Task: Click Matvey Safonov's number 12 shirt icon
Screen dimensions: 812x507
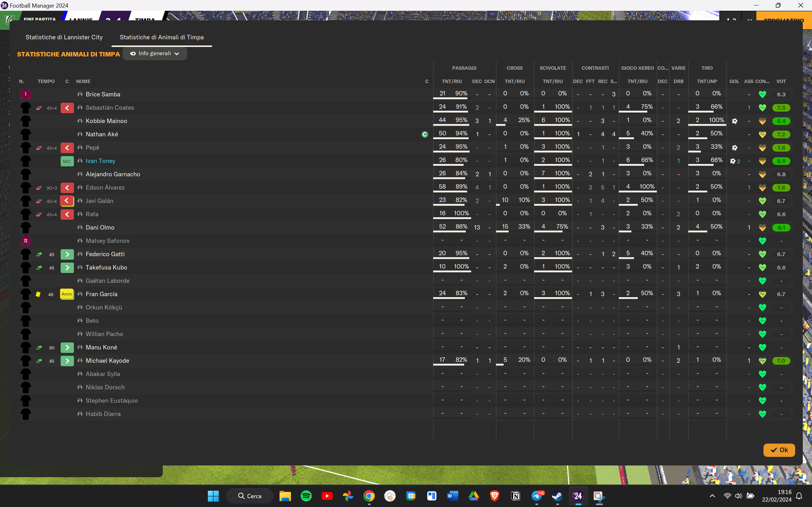Action: click(25, 241)
